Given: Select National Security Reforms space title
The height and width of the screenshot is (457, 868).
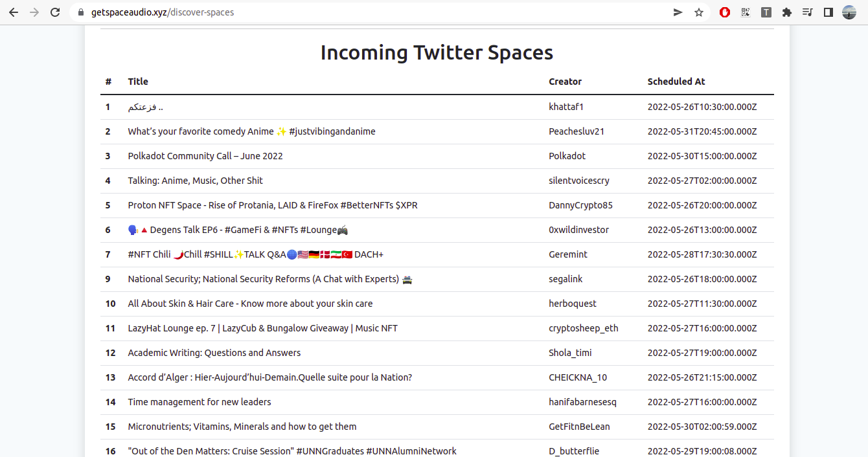Looking at the screenshot, I should 271,279.
